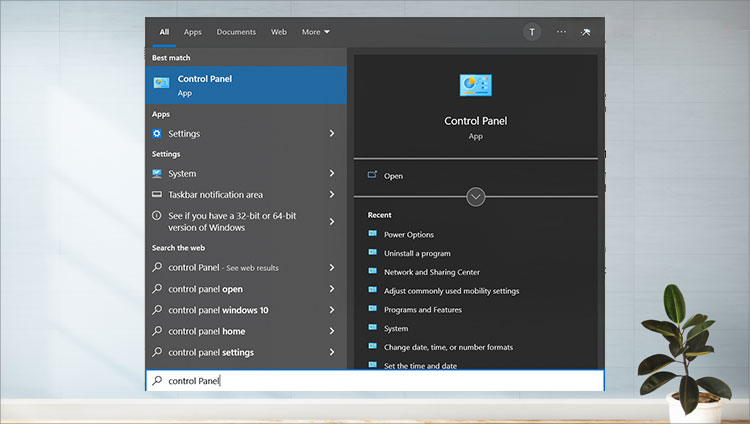Open Control Panel best match result
This screenshot has width=750, height=424.
246,85
